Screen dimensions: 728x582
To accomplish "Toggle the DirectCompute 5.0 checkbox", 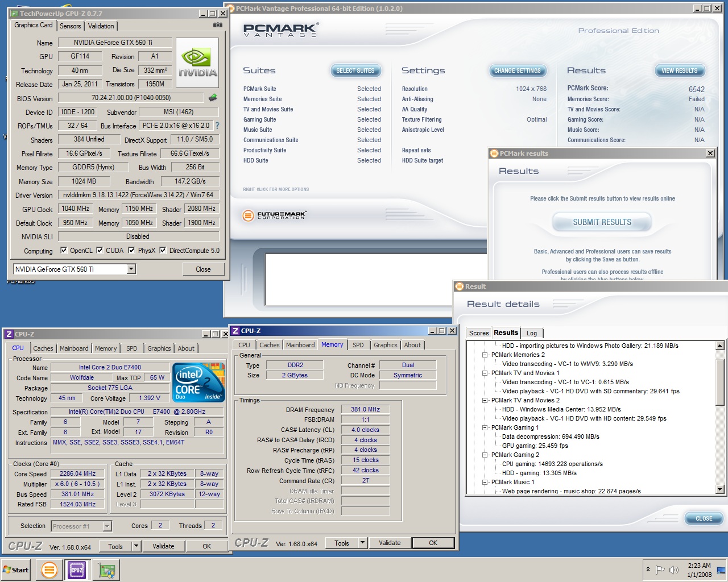I will (x=163, y=250).
